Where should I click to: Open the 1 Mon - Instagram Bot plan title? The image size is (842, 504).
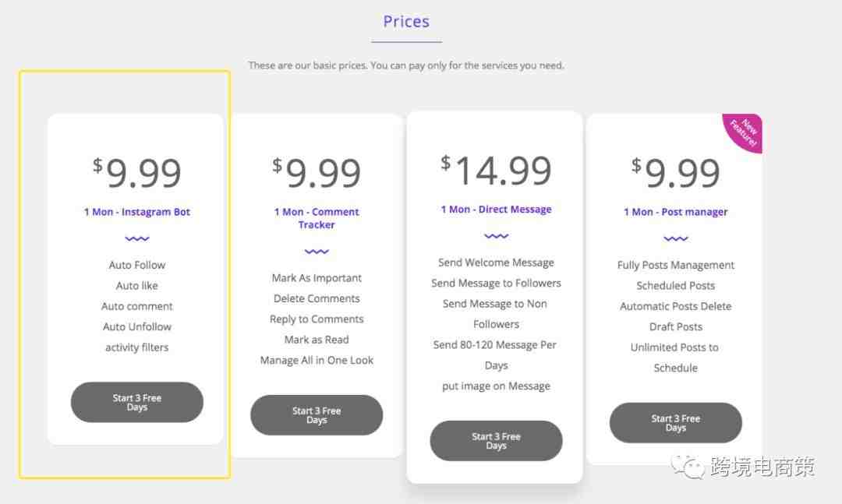pyautogui.click(x=137, y=211)
